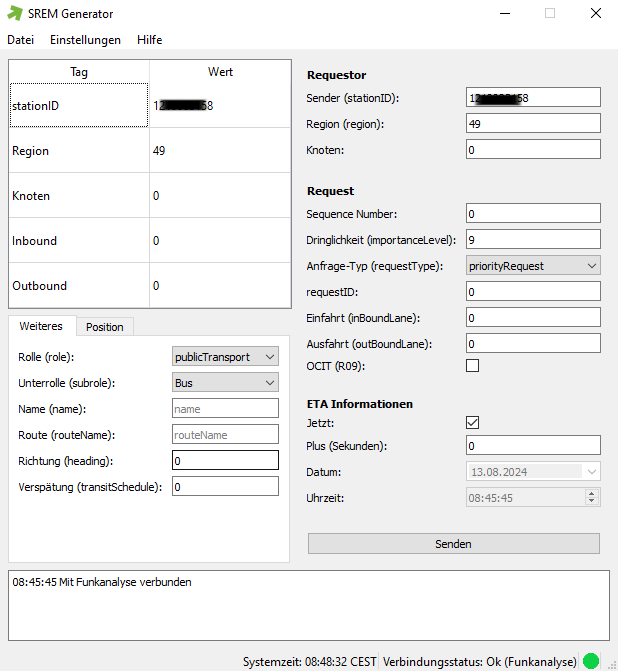Increase Uhrzeit with the up spinner arrow
This screenshot has width=618, height=671.
point(591,493)
